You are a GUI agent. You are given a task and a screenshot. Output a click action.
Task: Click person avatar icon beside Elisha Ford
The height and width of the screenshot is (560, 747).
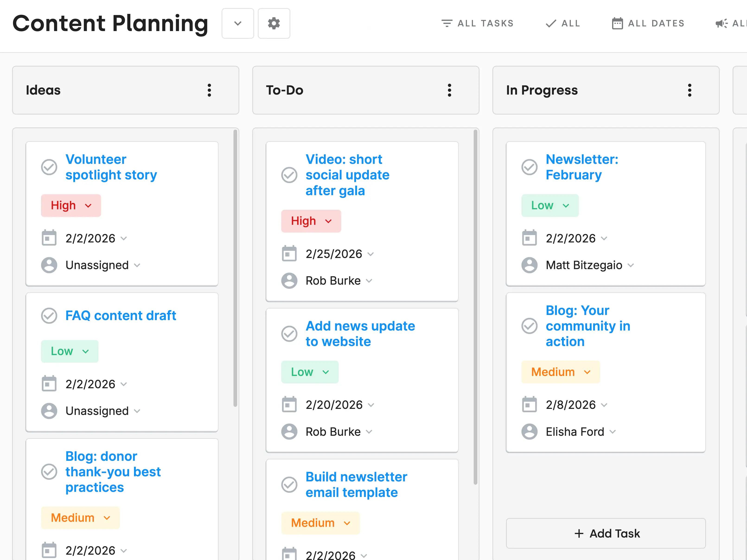[x=529, y=432]
